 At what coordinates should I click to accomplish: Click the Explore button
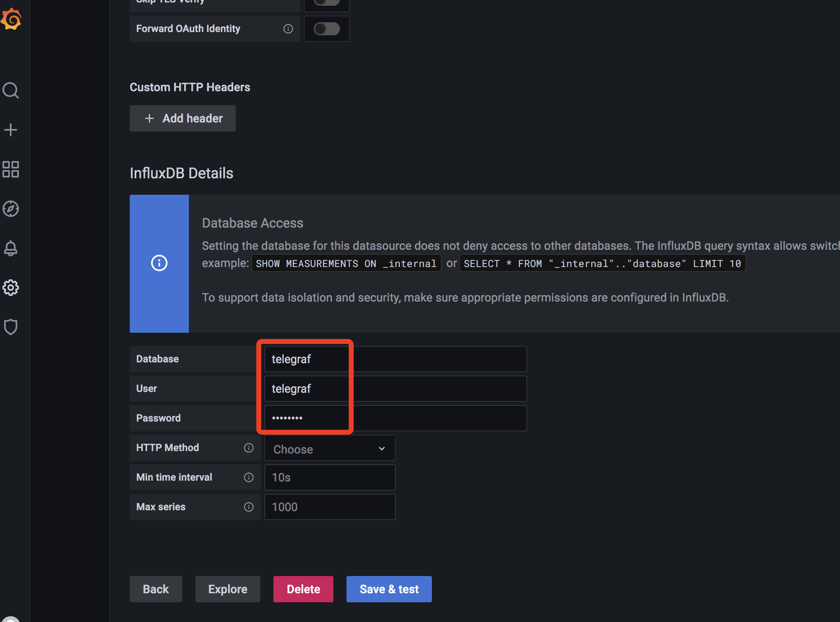tap(228, 589)
